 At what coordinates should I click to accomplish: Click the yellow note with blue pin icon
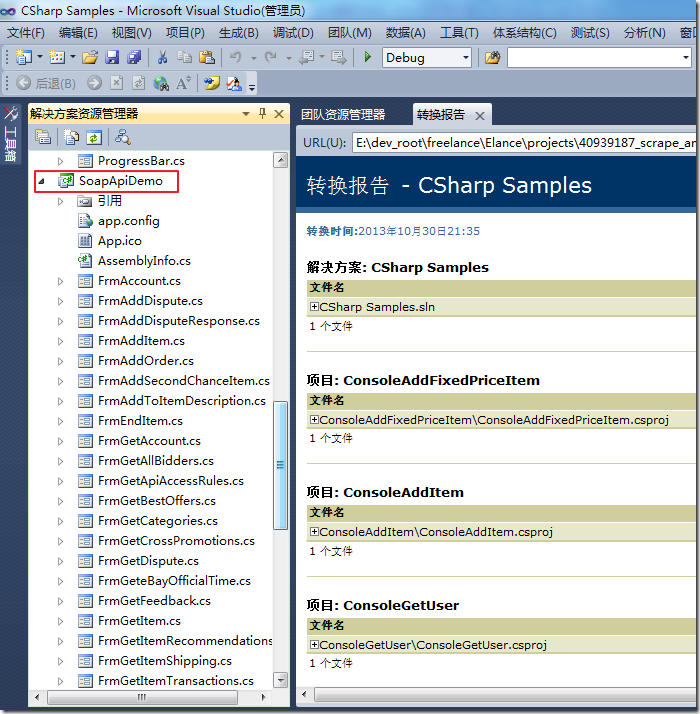pyautogui.click(x=212, y=83)
